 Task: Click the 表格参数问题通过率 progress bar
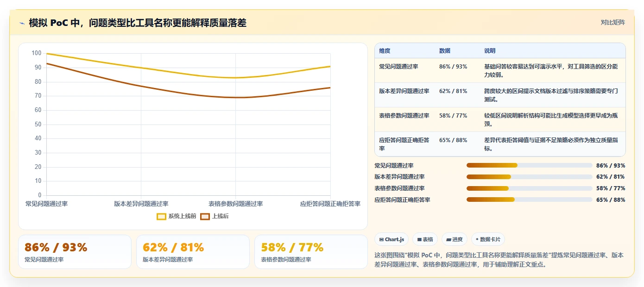click(530, 188)
